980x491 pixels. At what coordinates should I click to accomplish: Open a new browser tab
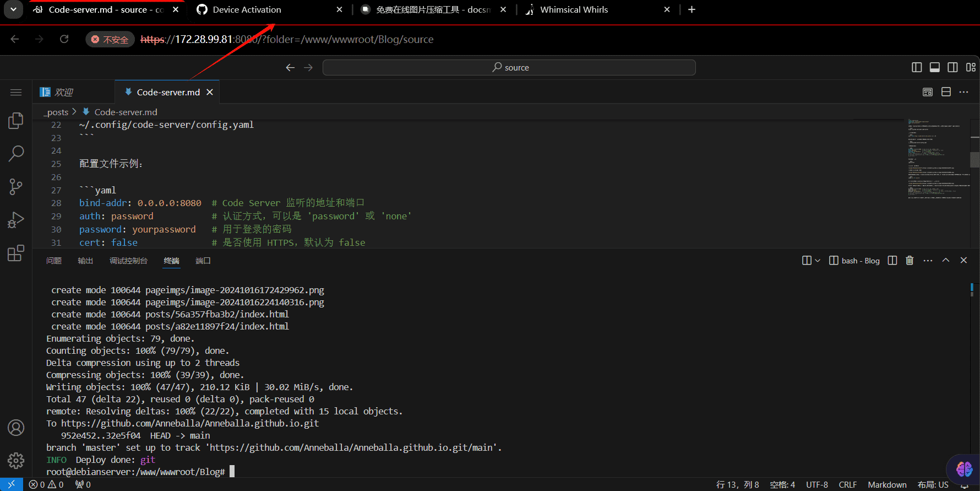click(x=692, y=9)
